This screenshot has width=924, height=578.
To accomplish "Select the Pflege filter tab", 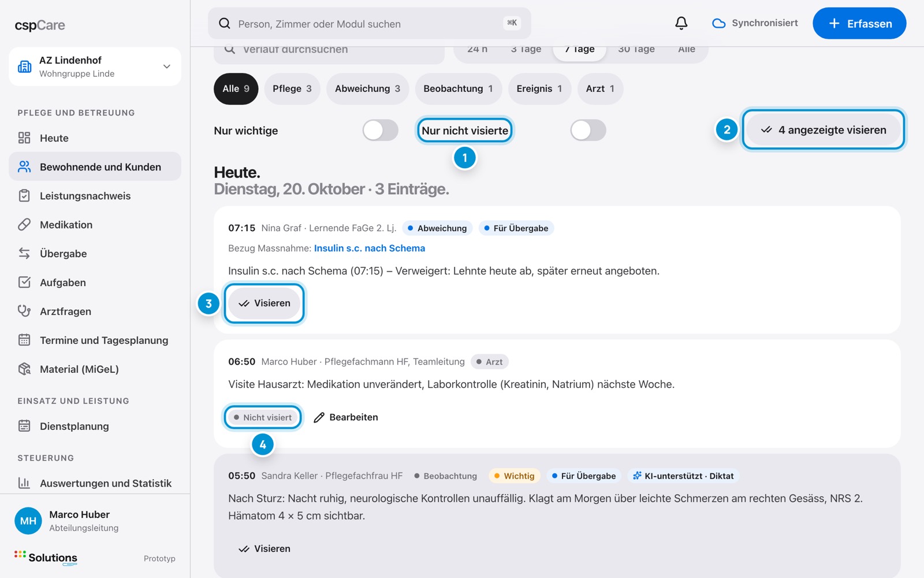I will (292, 88).
